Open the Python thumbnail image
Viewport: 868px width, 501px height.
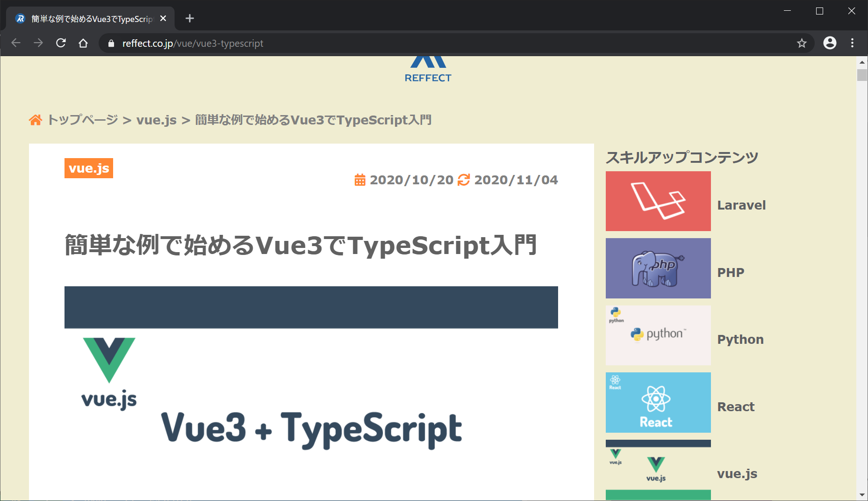[x=658, y=335]
